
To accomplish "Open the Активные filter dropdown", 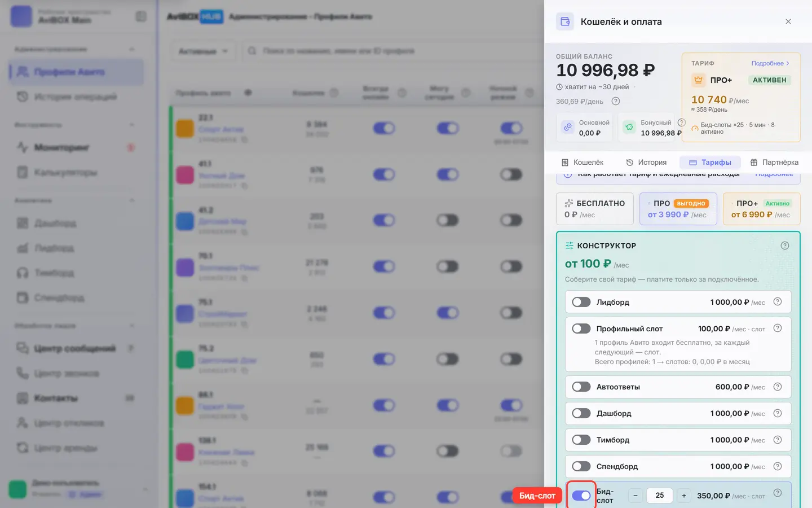I will click(x=203, y=51).
